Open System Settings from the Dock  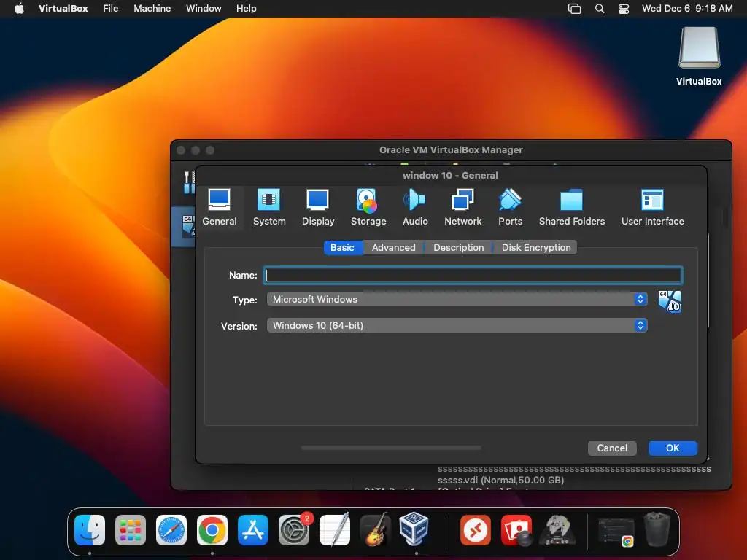pos(293,529)
